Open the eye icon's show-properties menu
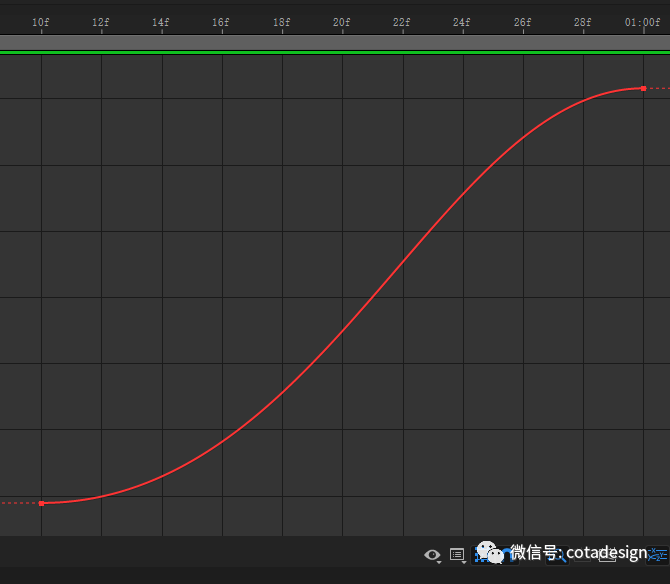 coord(432,555)
